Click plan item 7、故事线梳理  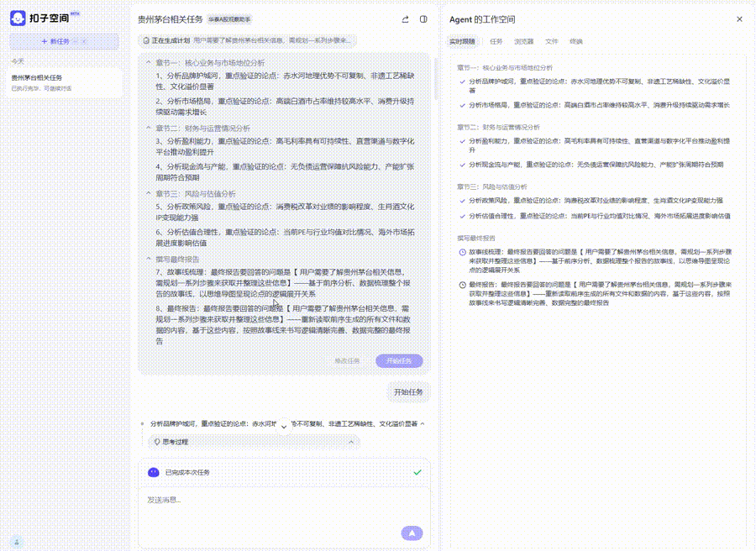pyautogui.click(x=284, y=283)
